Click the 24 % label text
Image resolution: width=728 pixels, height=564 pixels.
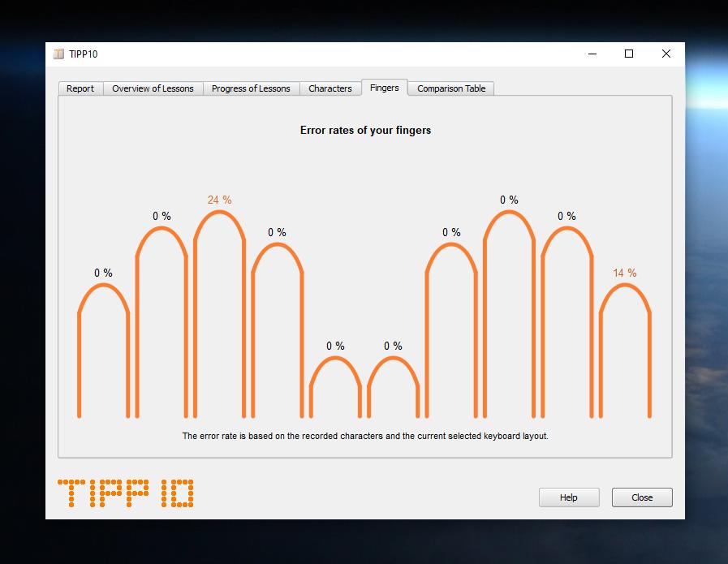(x=219, y=198)
